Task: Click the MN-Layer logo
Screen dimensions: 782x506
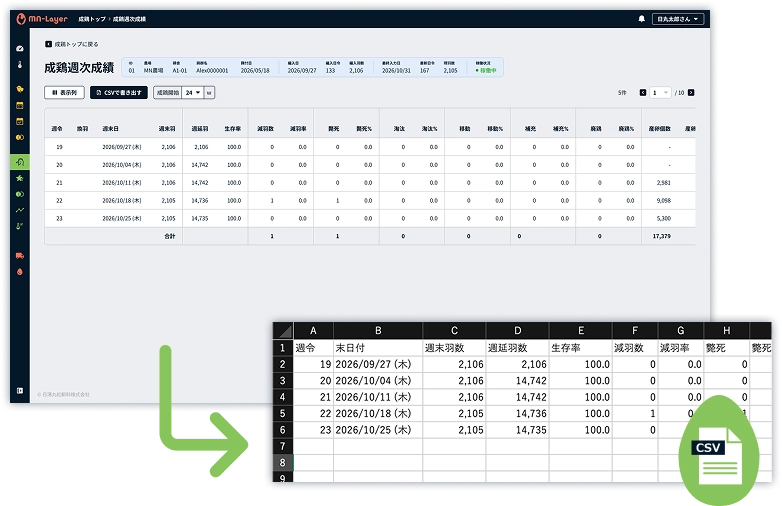Action: tap(37, 19)
